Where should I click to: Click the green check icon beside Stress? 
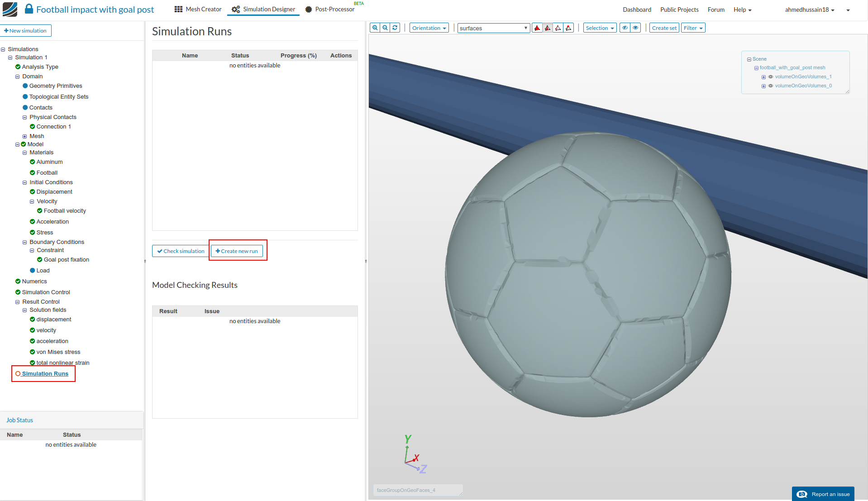pos(32,233)
